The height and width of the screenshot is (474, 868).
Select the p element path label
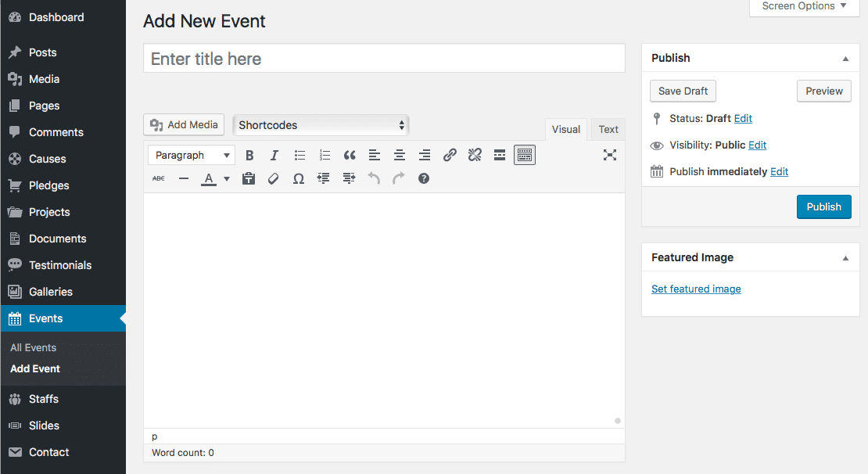tap(155, 437)
